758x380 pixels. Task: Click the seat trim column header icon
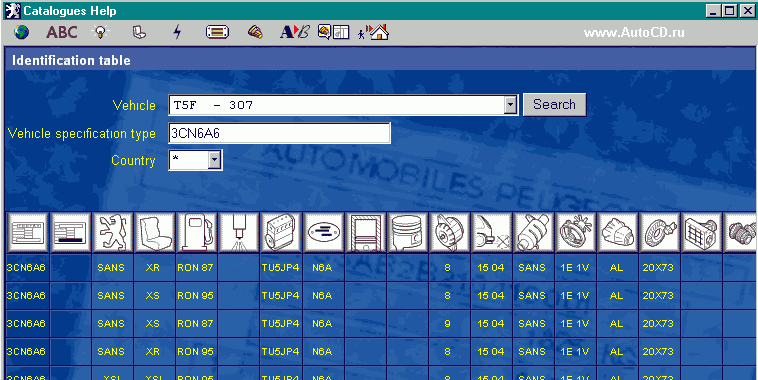click(x=155, y=233)
